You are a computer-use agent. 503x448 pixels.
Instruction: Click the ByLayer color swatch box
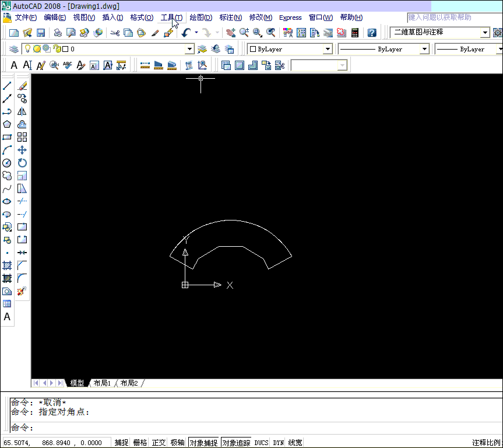(x=253, y=49)
